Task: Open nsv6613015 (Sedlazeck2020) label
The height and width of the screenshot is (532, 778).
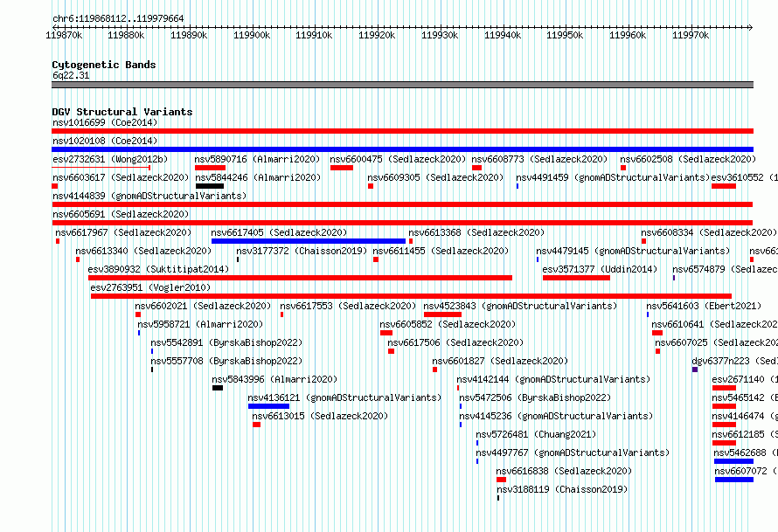Action: click(x=320, y=416)
